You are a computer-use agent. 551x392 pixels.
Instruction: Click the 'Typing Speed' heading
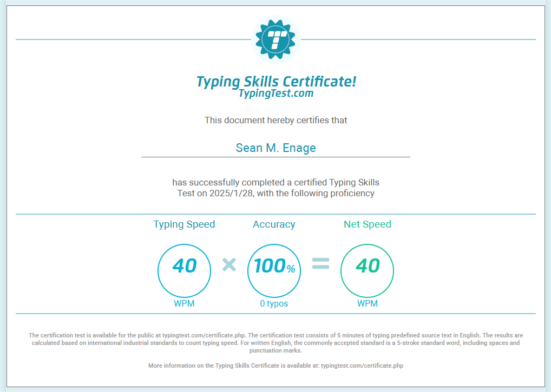(184, 224)
